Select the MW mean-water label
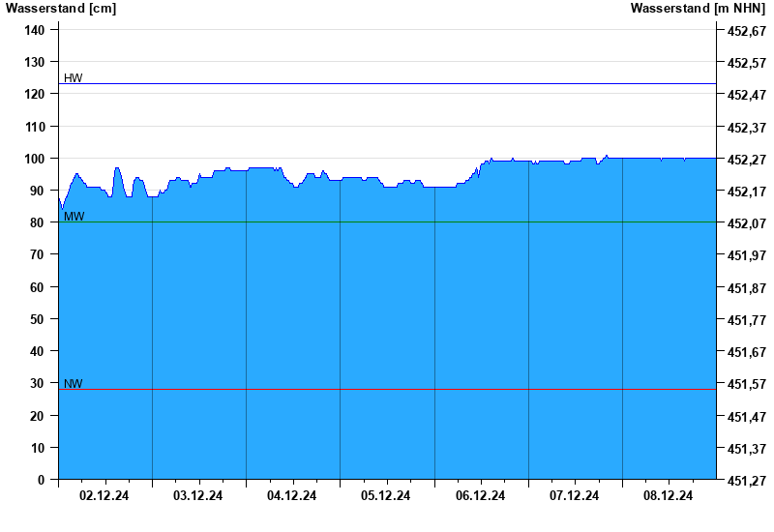774x532 pixels. (74, 217)
